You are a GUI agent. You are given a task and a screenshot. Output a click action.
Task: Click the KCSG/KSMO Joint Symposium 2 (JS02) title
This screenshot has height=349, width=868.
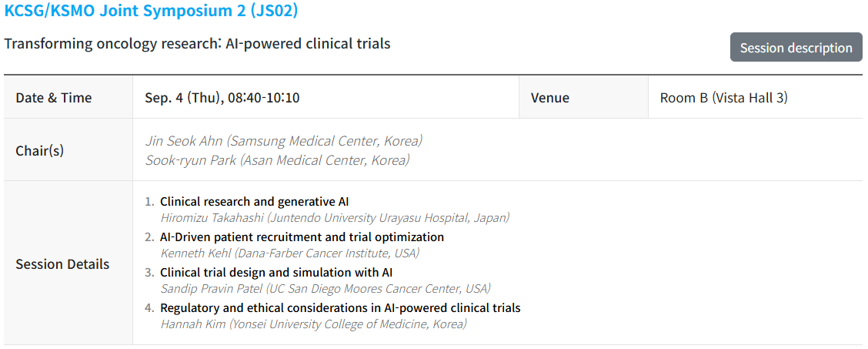pyautogui.click(x=151, y=11)
